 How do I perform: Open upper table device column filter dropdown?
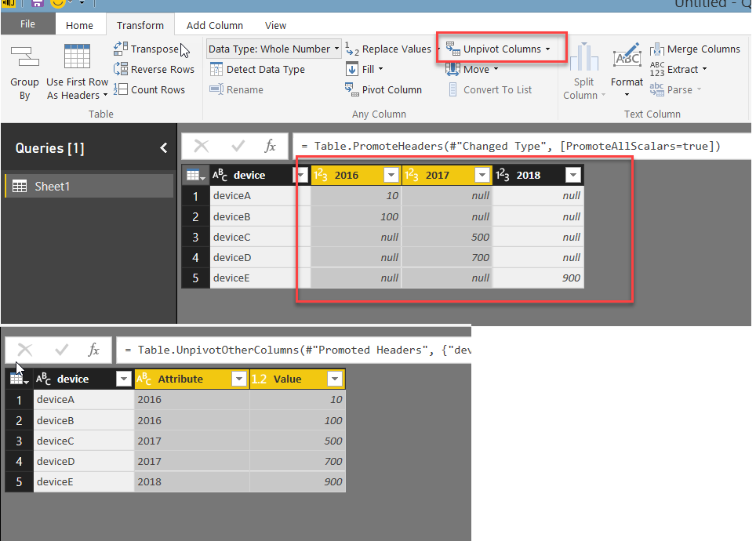301,175
